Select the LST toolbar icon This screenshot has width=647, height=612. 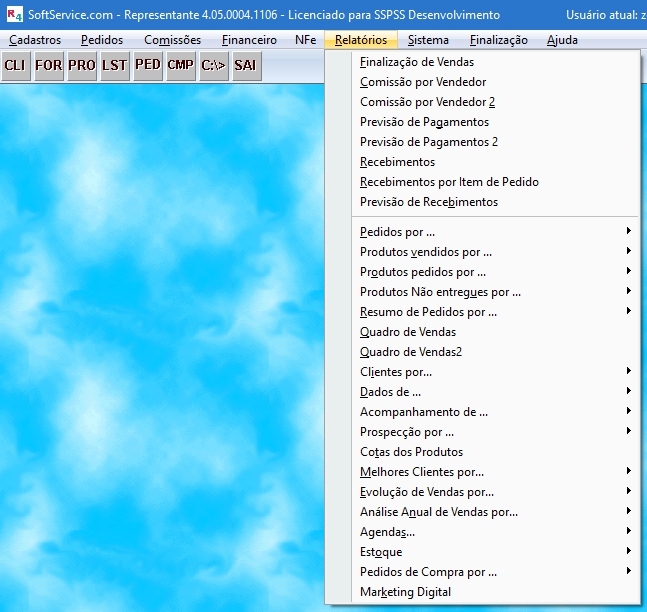[x=115, y=65]
